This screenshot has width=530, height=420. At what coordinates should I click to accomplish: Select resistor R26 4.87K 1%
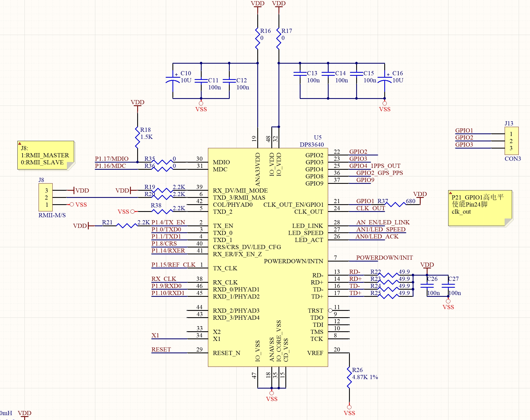(x=349, y=378)
